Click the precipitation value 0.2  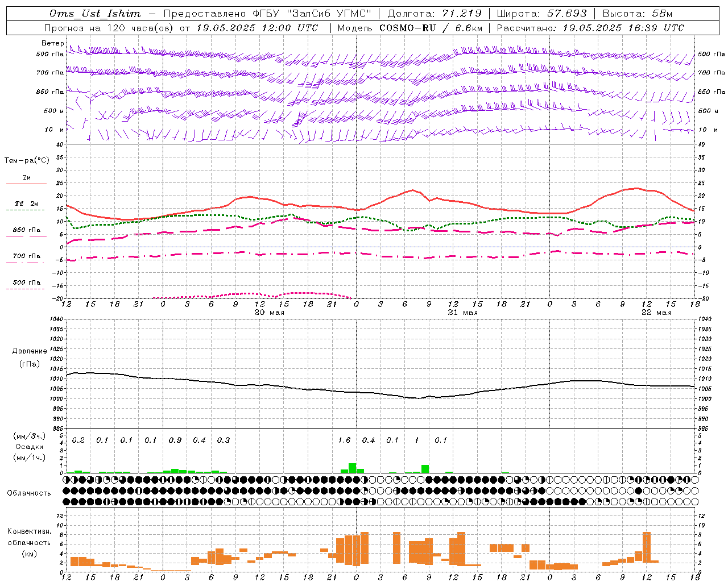tap(78, 440)
